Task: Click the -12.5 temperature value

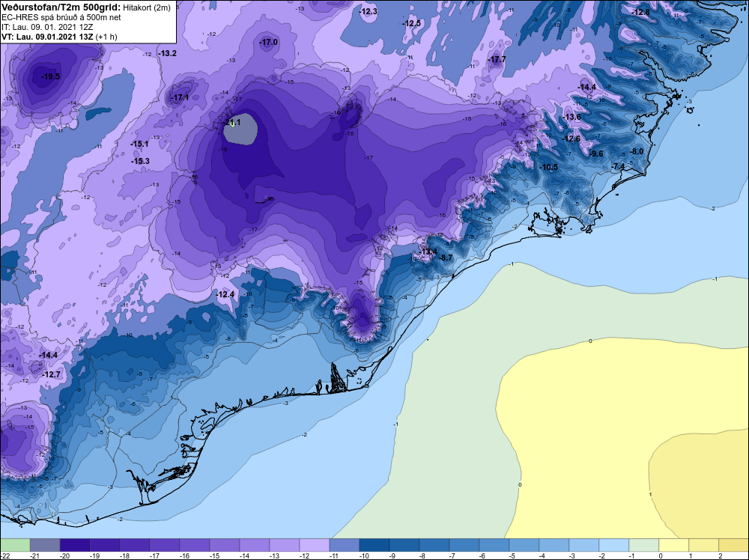Action: 411,23
